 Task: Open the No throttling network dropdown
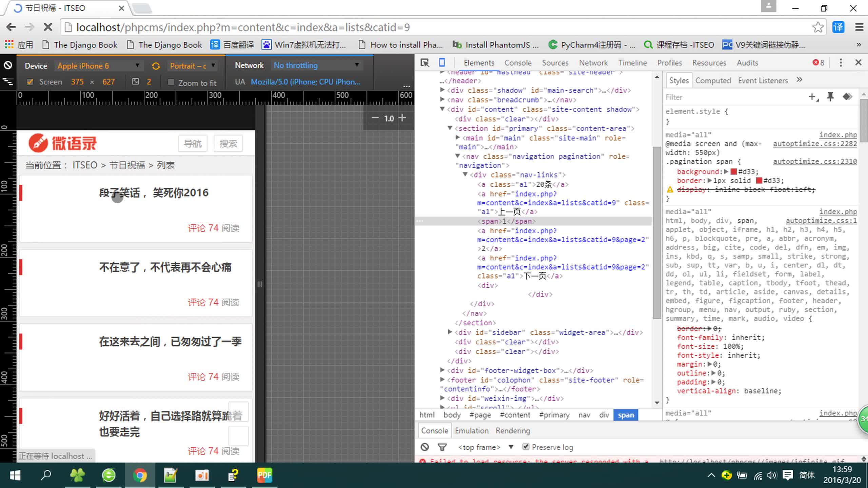coord(316,65)
